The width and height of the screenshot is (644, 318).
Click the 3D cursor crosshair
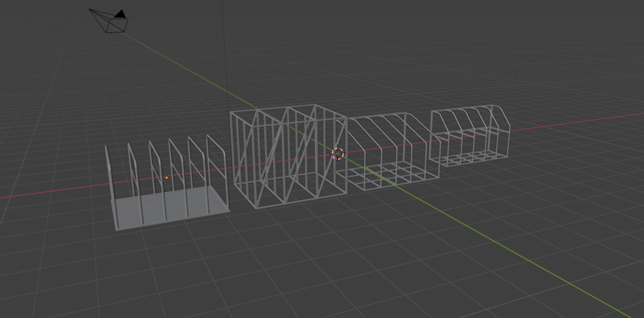tap(338, 153)
